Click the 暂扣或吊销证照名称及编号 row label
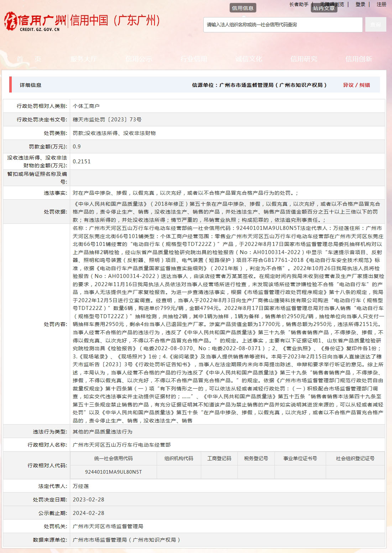 pyautogui.click(x=37, y=178)
